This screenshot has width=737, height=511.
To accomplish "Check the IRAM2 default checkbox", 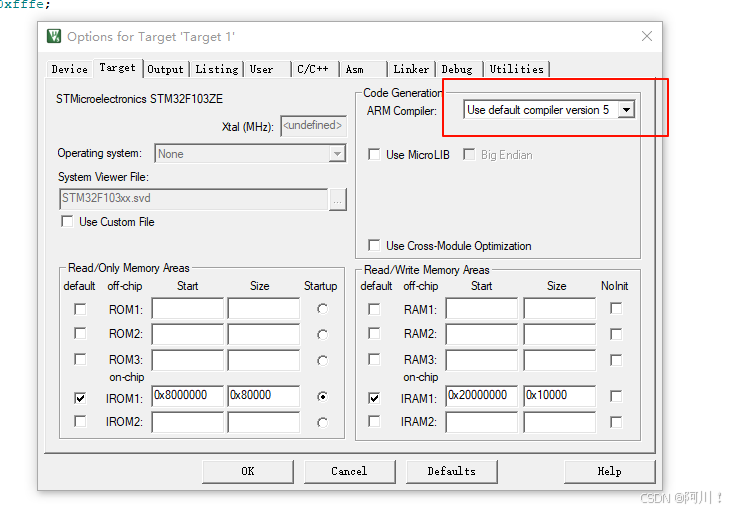I will click(x=374, y=421).
